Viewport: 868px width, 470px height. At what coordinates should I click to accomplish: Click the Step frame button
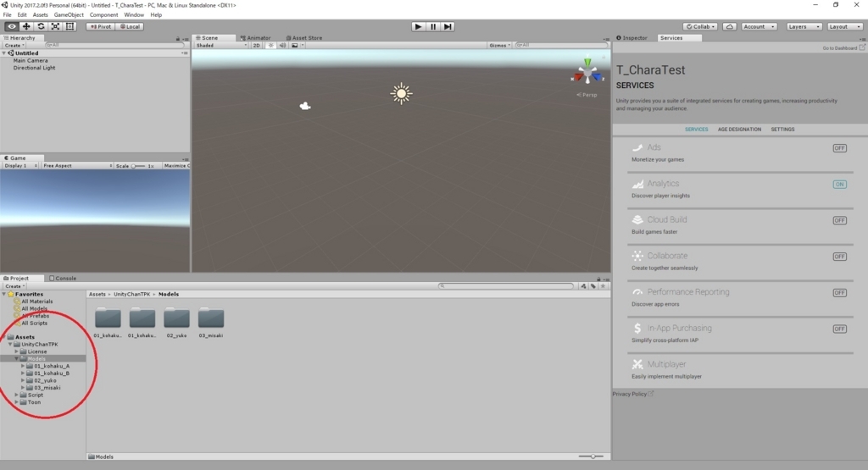tap(448, 26)
